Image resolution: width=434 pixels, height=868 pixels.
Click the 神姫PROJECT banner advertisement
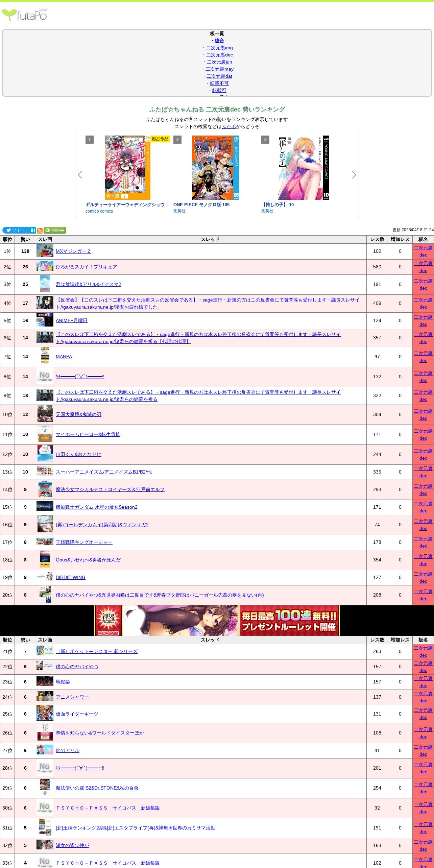217,620
